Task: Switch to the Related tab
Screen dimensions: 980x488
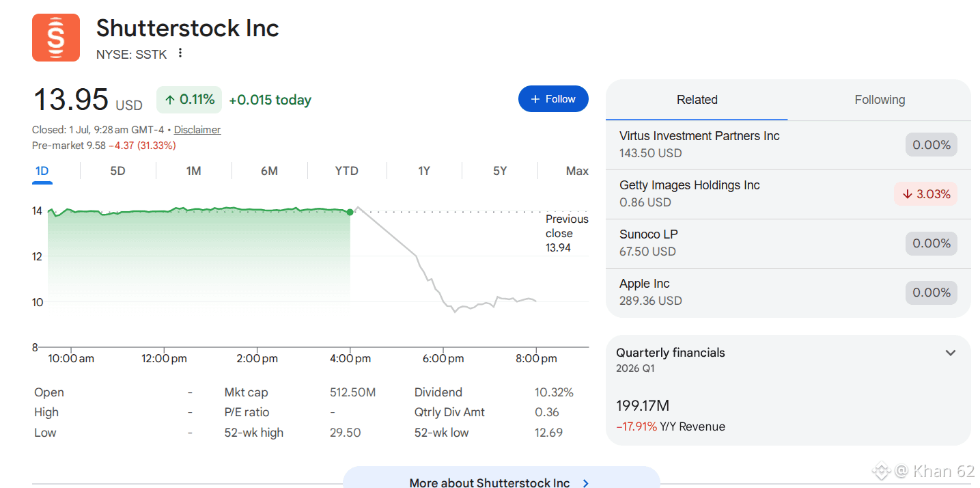Action: [x=697, y=100]
